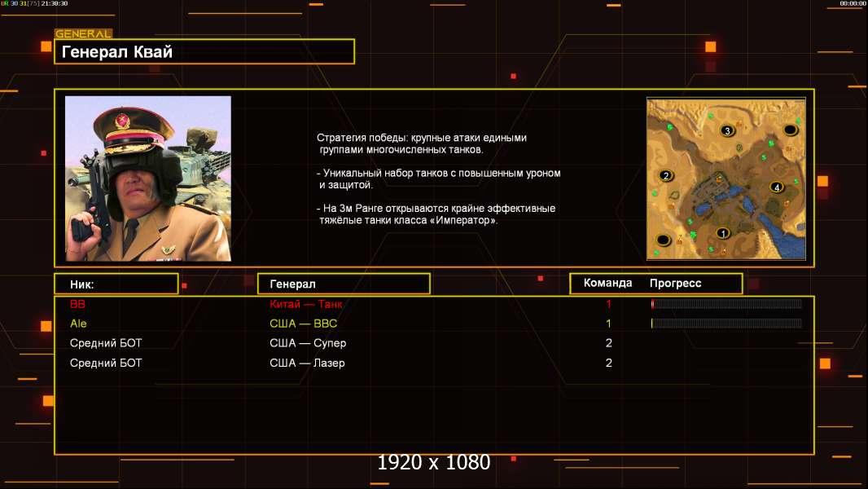Click the empty black slot at map top-right
Image resolution: width=868 pixels, height=489 pixels.
[x=790, y=130]
